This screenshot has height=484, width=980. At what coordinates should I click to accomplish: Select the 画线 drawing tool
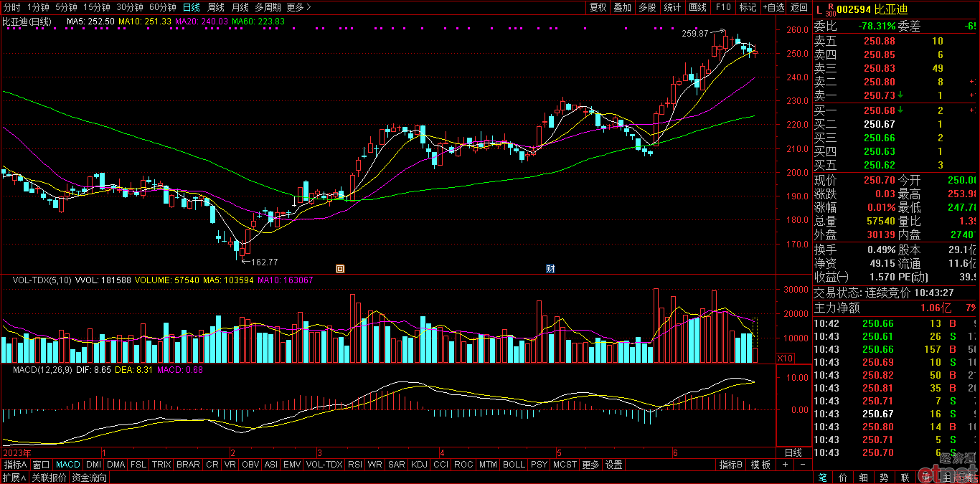click(697, 7)
